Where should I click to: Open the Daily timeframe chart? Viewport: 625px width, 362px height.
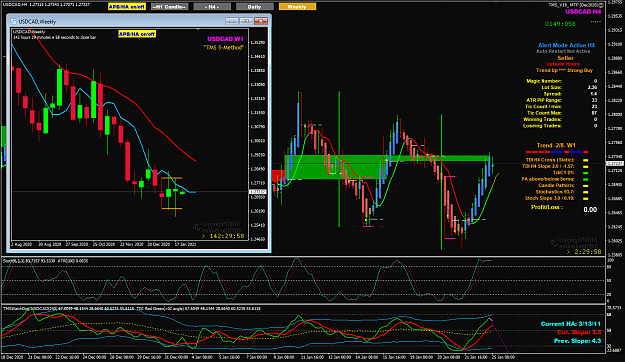click(255, 7)
